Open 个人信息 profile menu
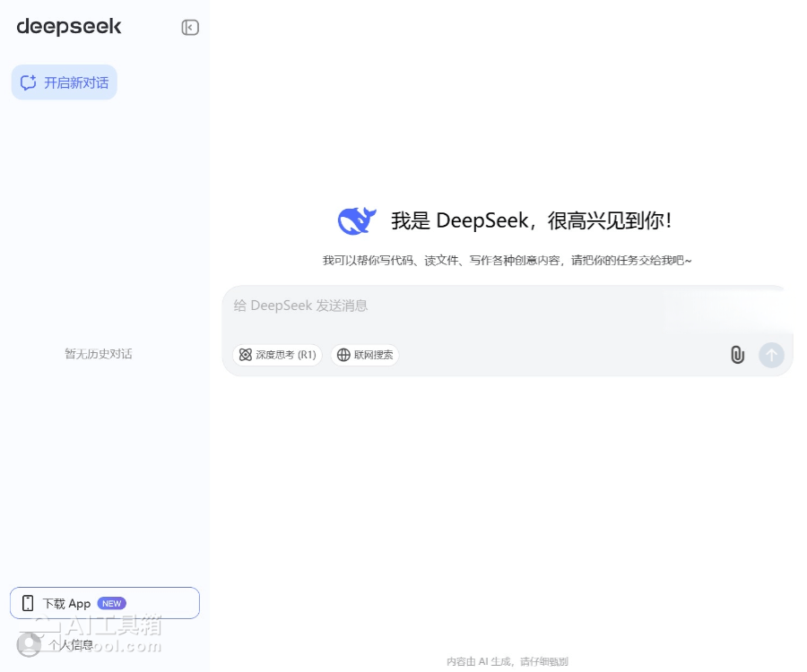Screen dimensions: 807x672 coord(70,644)
